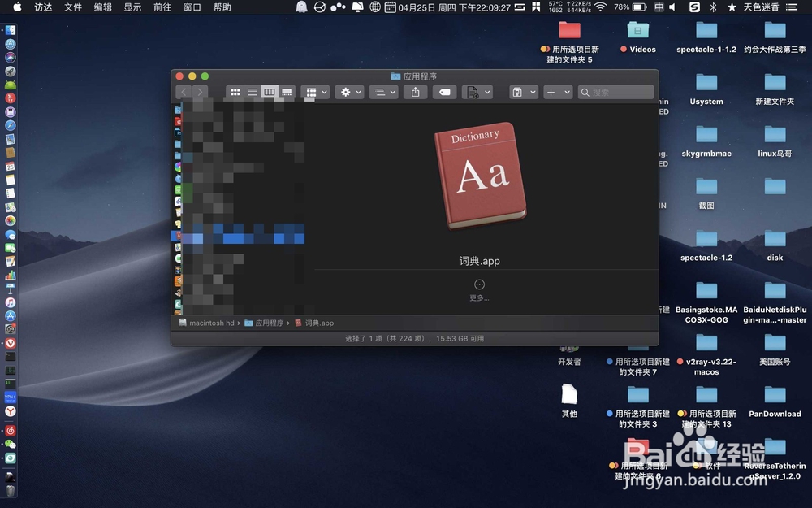The height and width of the screenshot is (508, 812).
Task: Switch Finder to column view
Action: [x=270, y=93]
